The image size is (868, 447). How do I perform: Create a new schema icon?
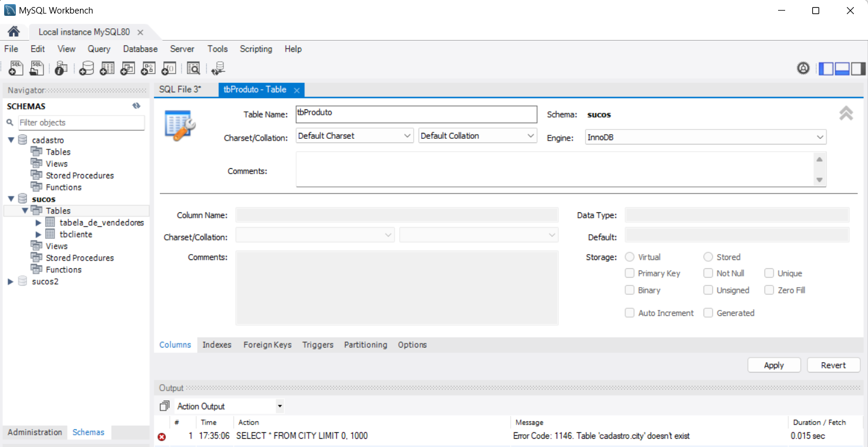(x=86, y=68)
